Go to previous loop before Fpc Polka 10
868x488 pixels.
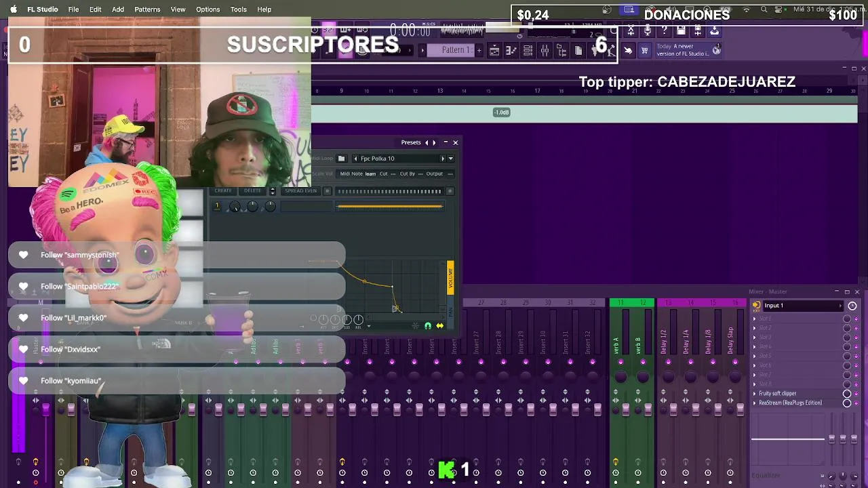pyautogui.click(x=355, y=159)
